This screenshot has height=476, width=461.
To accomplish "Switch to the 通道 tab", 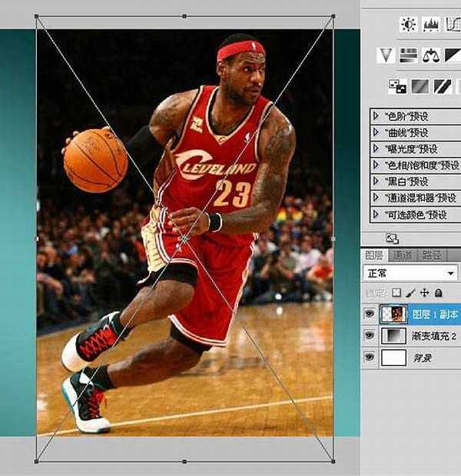I will click(x=401, y=255).
